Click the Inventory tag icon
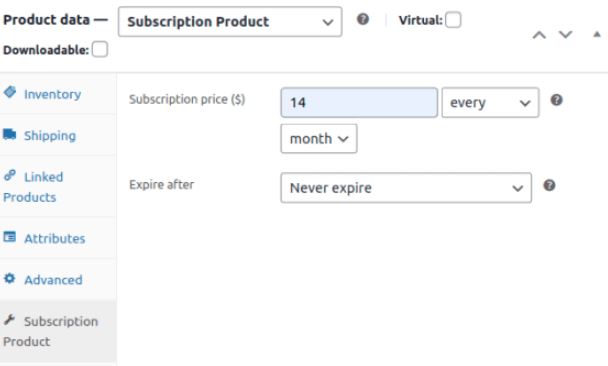608x366 pixels. click(x=10, y=92)
